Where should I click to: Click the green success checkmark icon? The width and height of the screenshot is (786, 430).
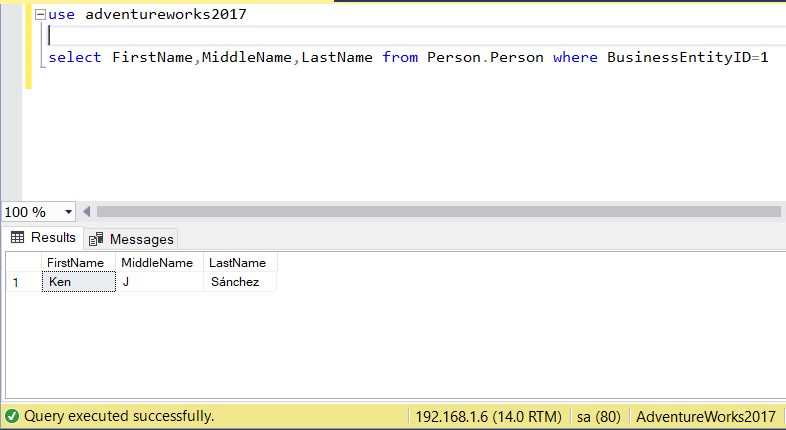tap(12, 416)
